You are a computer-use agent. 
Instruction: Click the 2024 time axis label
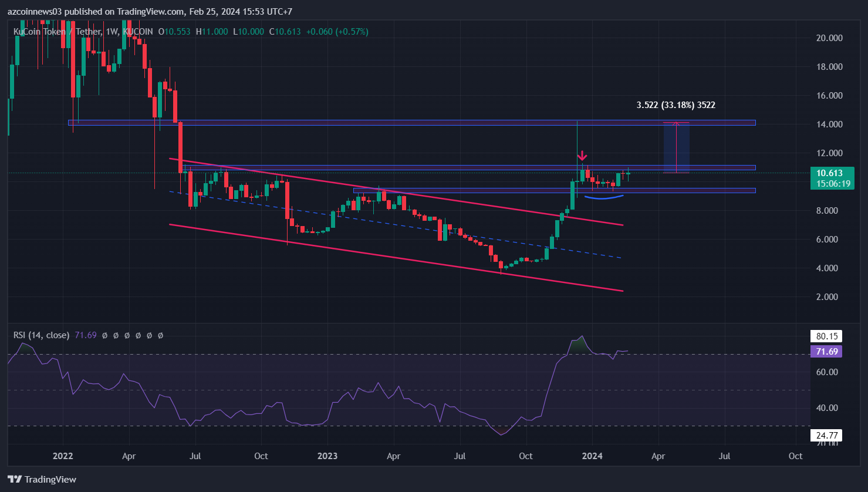pyautogui.click(x=592, y=456)
